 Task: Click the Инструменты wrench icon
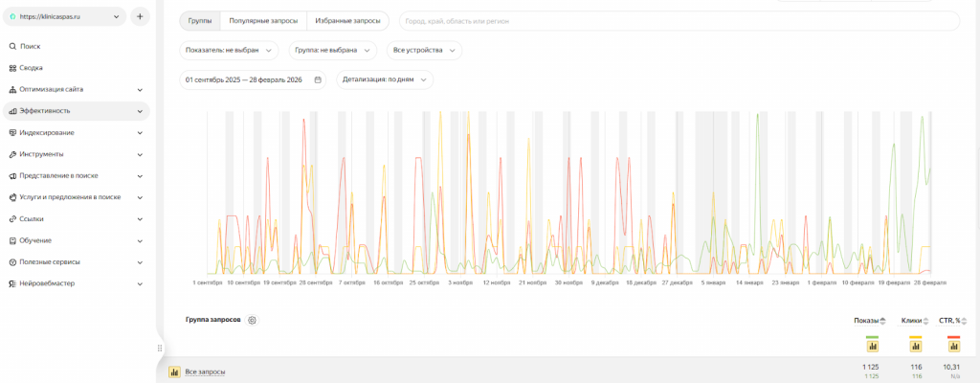click(x=12, y=154)
